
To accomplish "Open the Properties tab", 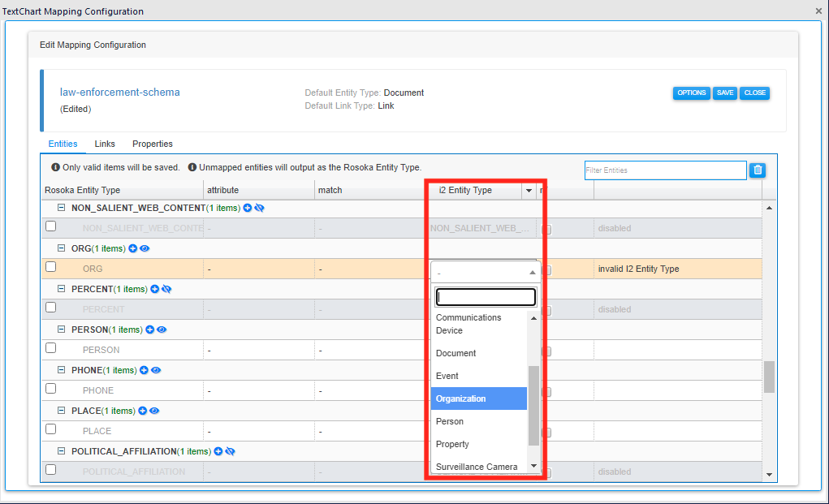I will (x=153, y=144).
